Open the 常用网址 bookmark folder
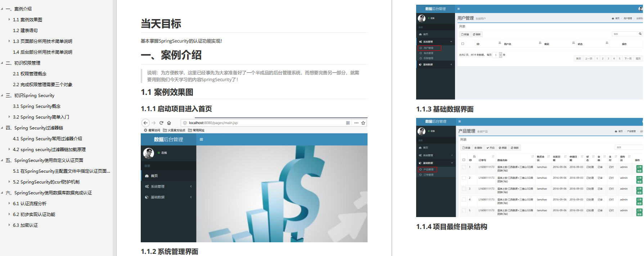 [196, 130]
